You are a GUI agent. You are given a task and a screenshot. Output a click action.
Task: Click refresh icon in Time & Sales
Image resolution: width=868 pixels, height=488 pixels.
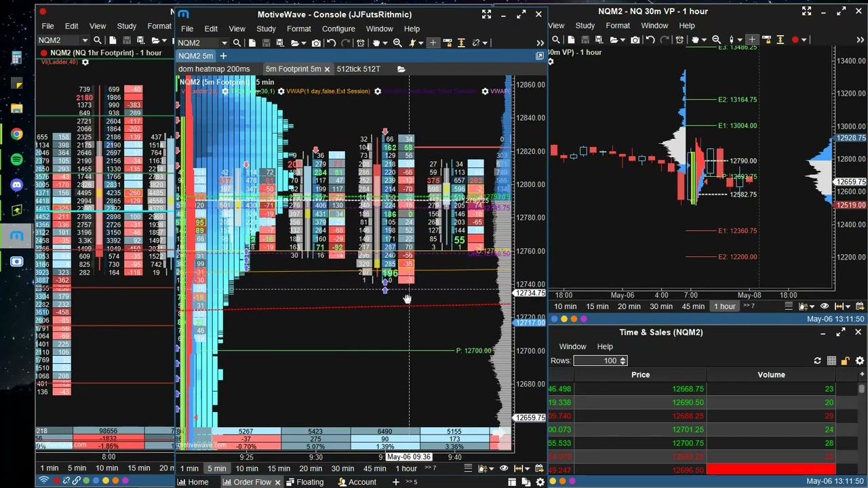(817, 361)
